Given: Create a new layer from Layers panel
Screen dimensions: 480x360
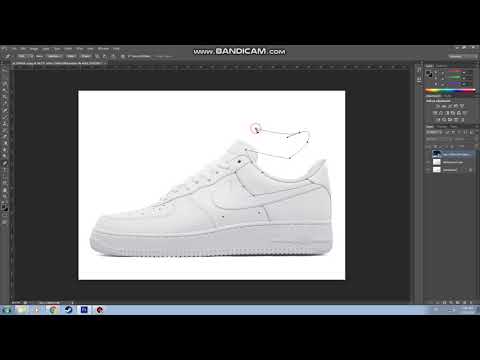Looking at the screenshot, I should pos(464,302).
